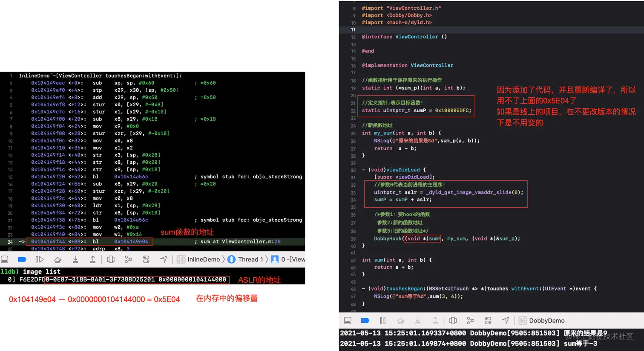Image resolution: width=644 pixels, height=351 pixels.
Task: Deactivate breakpoints in DobbyDemo debug bar
Action: (365, 320)
